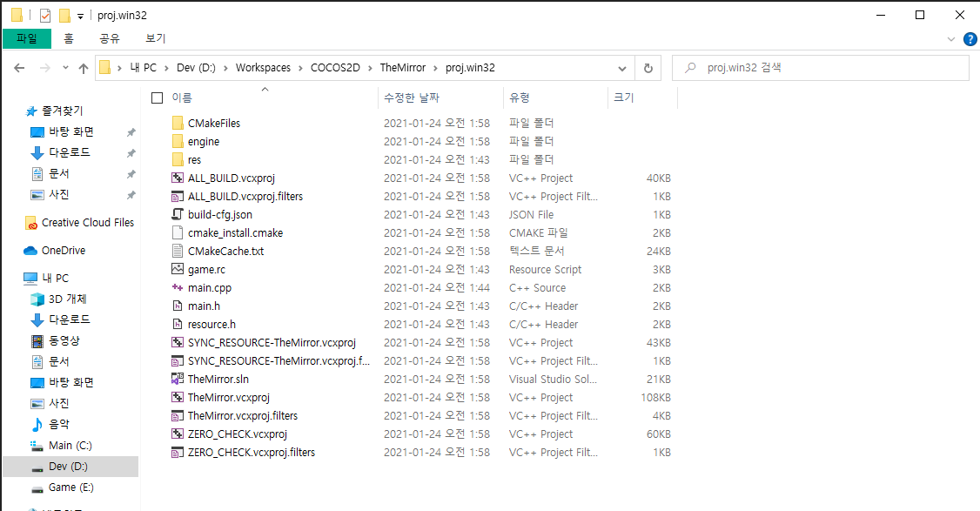
Task: Select Game (E:) drive in sidebar
Action: tap(63, 487)
